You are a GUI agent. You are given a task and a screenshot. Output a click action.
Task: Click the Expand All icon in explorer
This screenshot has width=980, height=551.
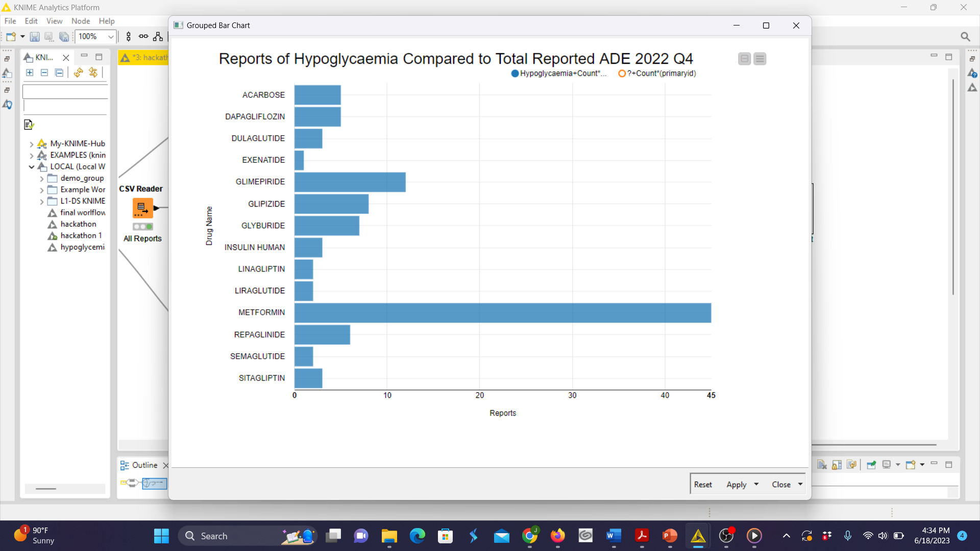tap(30, 72)
